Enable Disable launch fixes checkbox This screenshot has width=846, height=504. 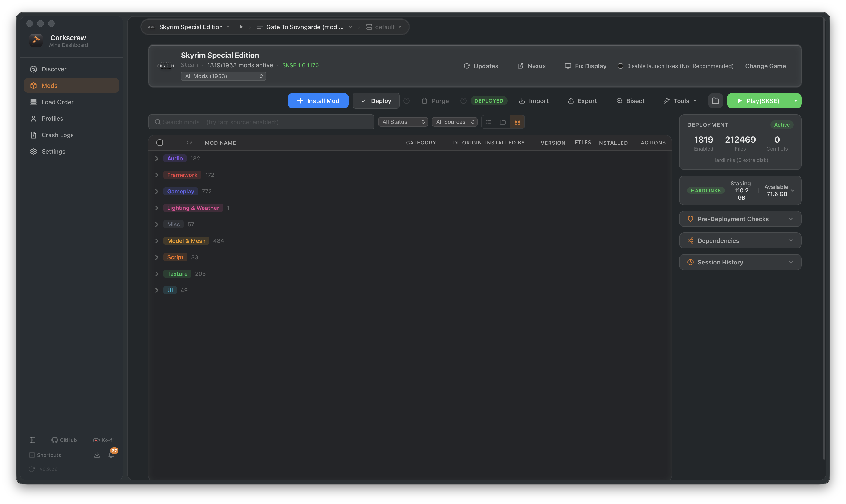point(620,66)
